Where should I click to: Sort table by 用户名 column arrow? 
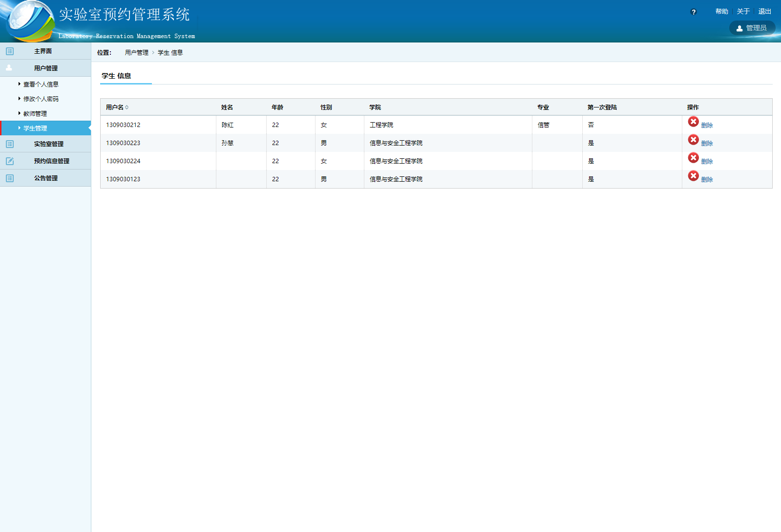tap(127, 107)
